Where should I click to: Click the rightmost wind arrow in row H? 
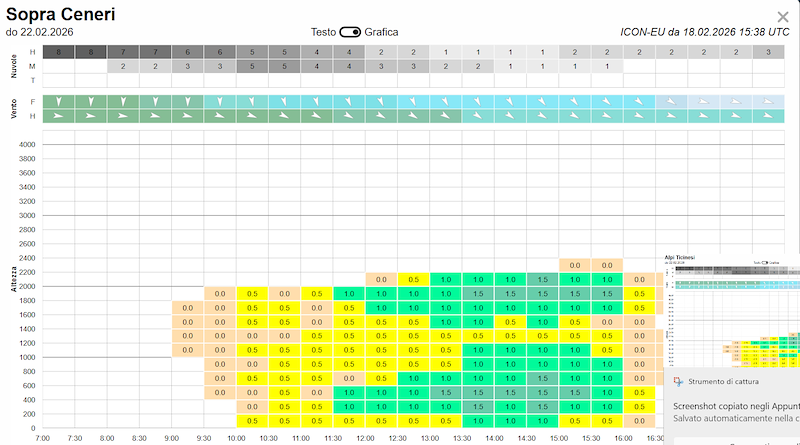(768, 116)
